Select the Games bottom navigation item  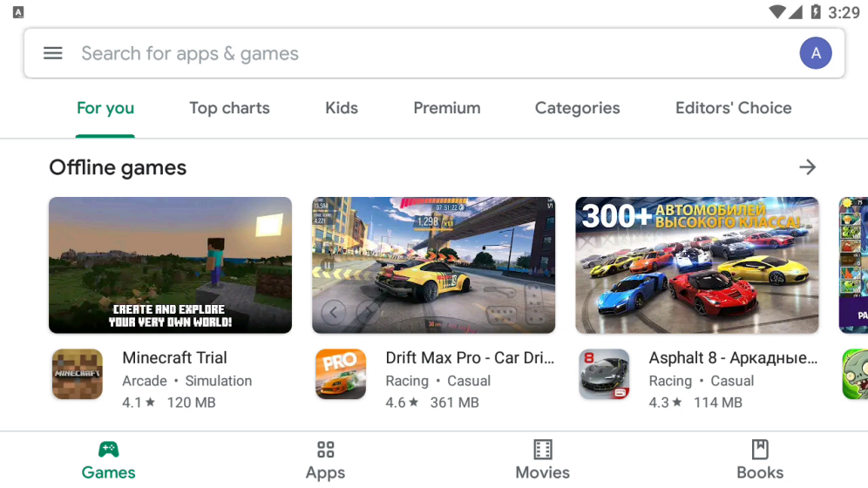tap(108, 459)
